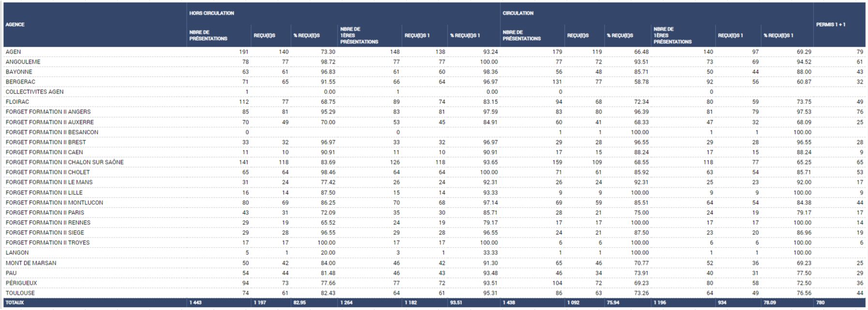Click the CIRCULATION group header
Image resolution: width=868 pixels, height=310 pixels.
tap(518, 13)
